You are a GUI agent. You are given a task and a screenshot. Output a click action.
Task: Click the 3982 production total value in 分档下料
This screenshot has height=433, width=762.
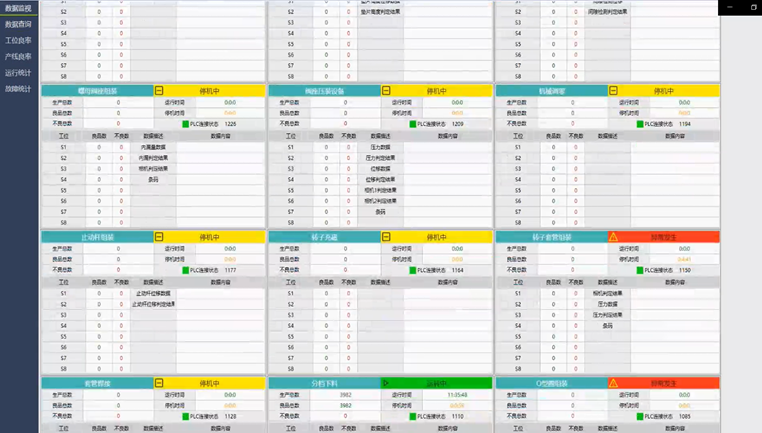345,395
